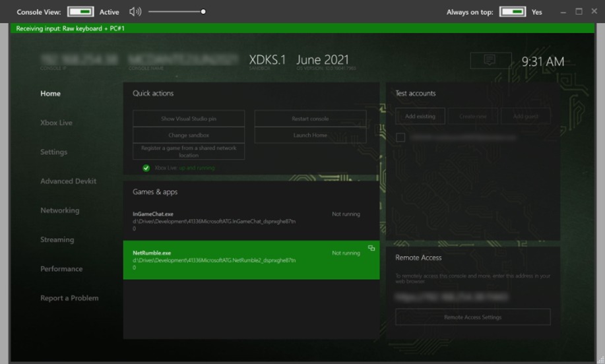View the Performance section
Image resolution: width=605 pixels, height=364 pixels.
pyautogui.click(x=61, y=269)
